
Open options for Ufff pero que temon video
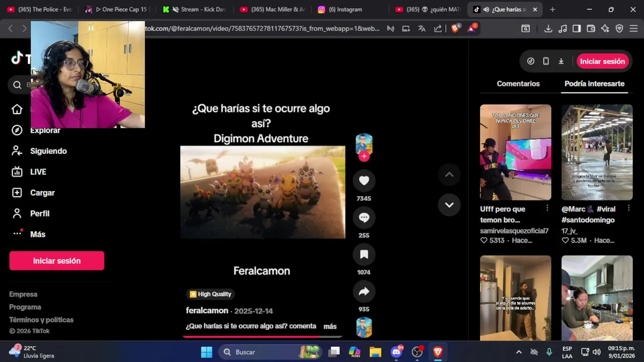[547, 208]
